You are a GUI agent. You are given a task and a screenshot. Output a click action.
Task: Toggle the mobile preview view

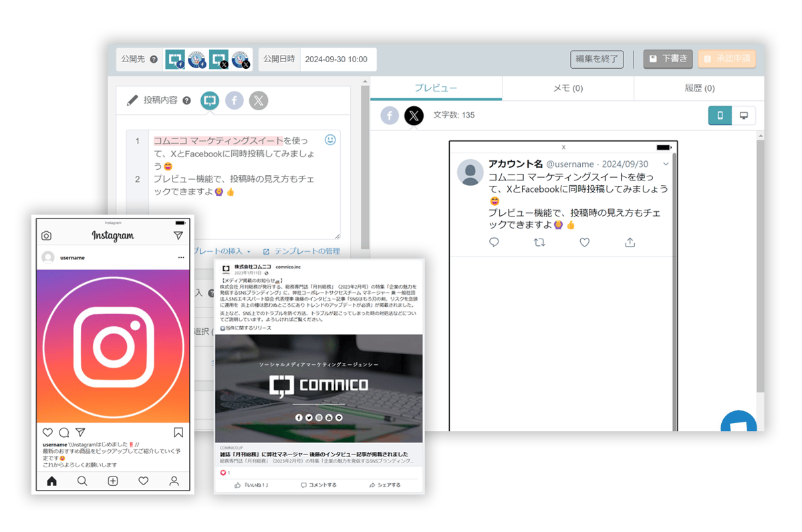click(720, 116)
